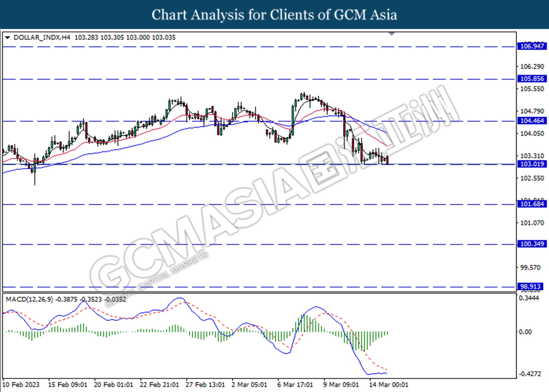Click the last red candlestick at 103.019
Screen dimensions: 549x392
pyautogui.click(x=387, y=160)
